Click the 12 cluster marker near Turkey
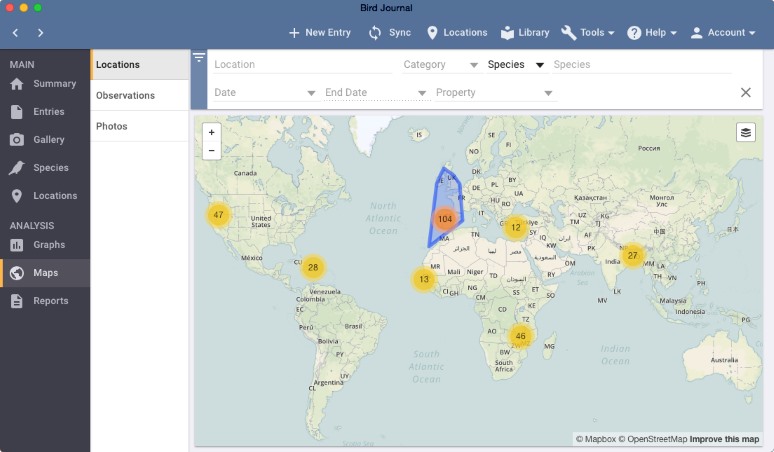The height and width of the screenshot is (452, 774). [x=515, y=227]
